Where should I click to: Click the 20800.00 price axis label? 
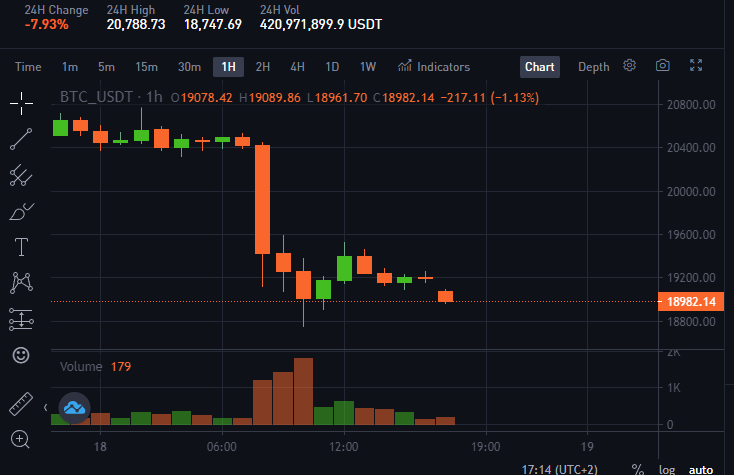[691, 104]
